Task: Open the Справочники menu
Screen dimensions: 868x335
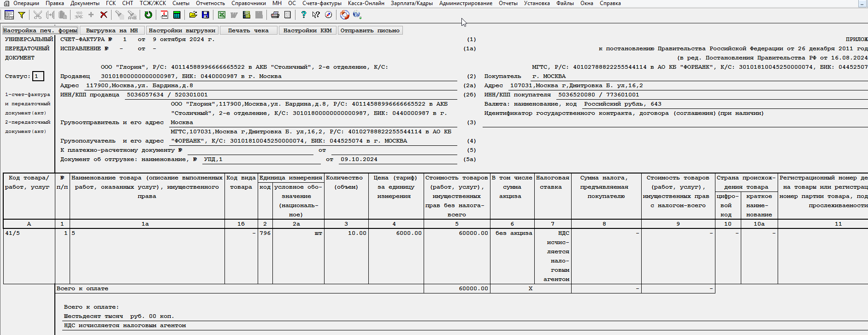Action: (x=248, y=3)
